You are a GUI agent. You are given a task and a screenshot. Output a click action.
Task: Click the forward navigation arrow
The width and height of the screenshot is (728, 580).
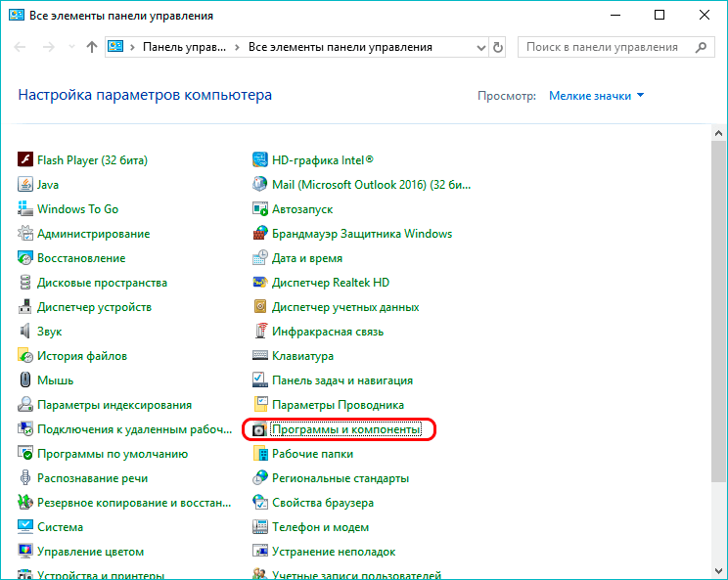click(x=49, y=47)
